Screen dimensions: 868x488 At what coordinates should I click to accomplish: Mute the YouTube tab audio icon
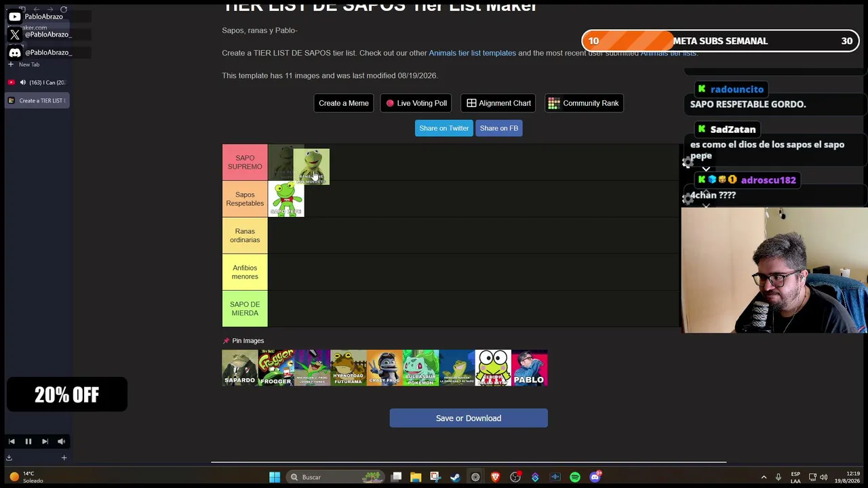22,83
